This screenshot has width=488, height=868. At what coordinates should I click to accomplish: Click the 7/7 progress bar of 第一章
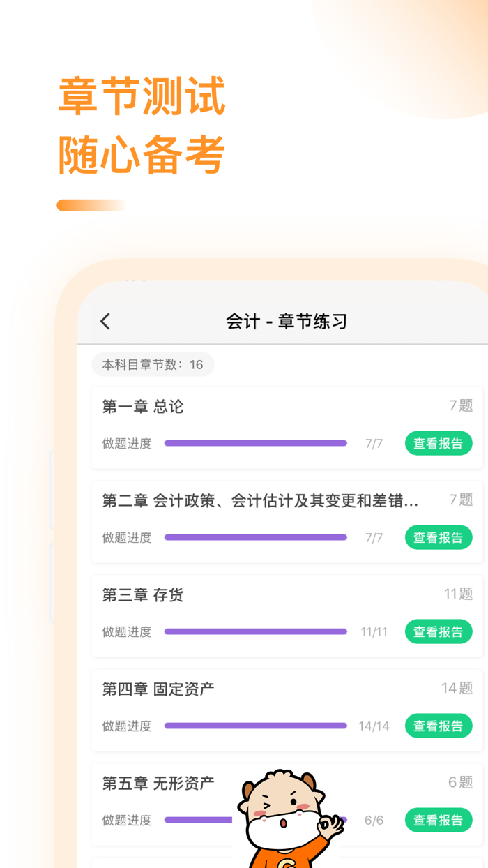click(255, 443)
